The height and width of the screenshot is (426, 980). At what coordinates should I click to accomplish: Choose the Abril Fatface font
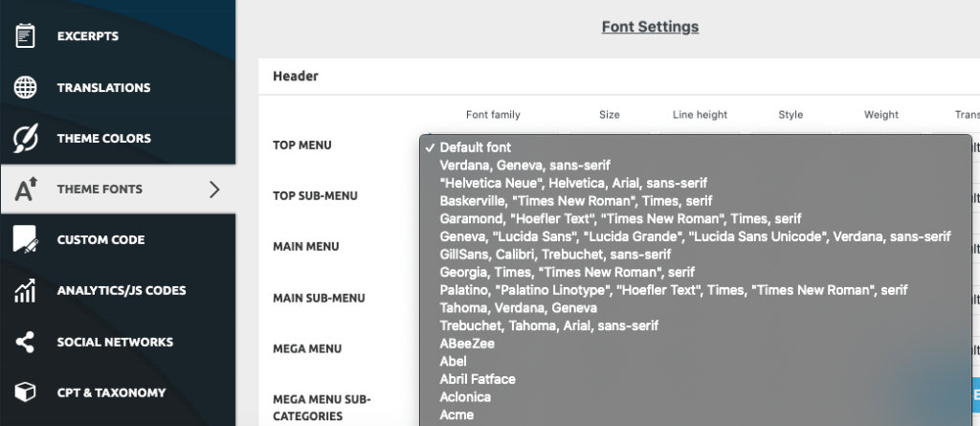[x=696, y=379]
